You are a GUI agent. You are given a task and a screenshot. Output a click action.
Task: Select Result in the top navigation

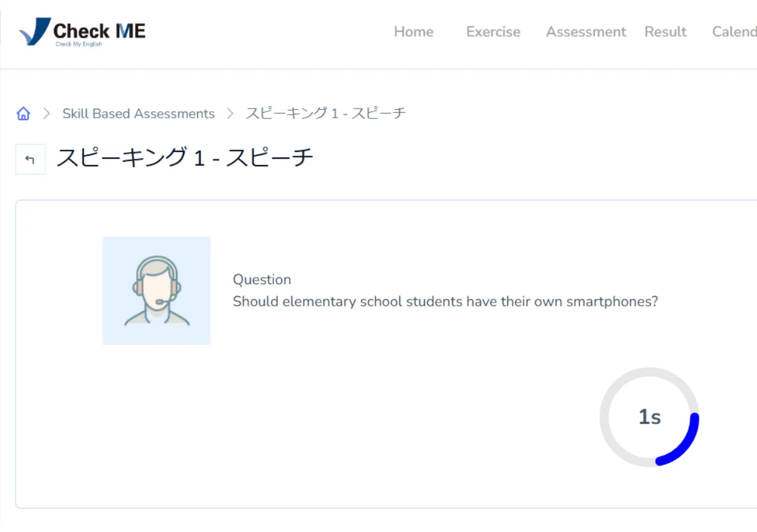pos(665,32)
